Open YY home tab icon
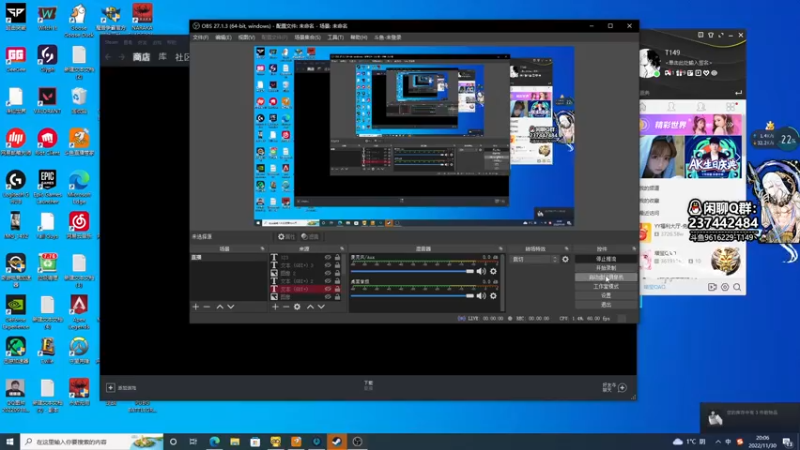The width and height of the screenshot is (800, 450). (643, 106)
